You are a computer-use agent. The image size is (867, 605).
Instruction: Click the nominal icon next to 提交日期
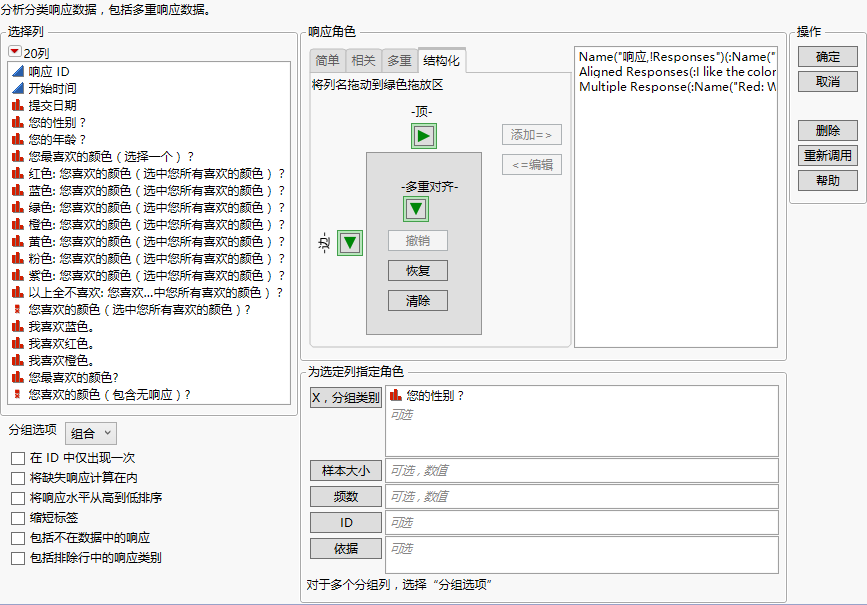[18, 105]
